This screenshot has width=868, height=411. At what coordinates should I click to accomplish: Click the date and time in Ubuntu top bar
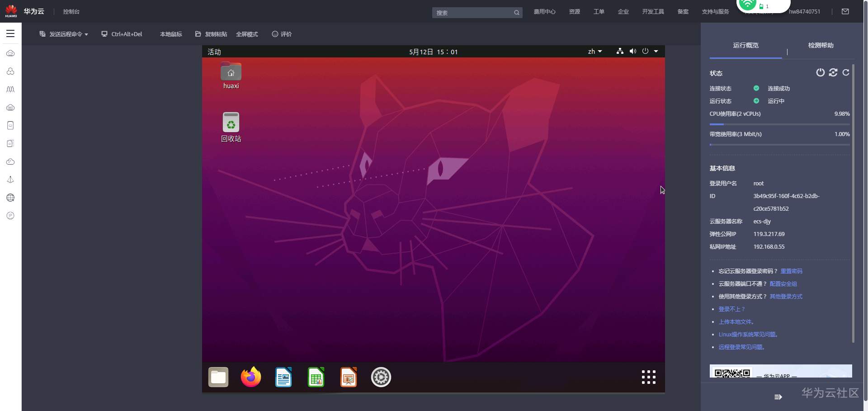(x=434, y=52)
